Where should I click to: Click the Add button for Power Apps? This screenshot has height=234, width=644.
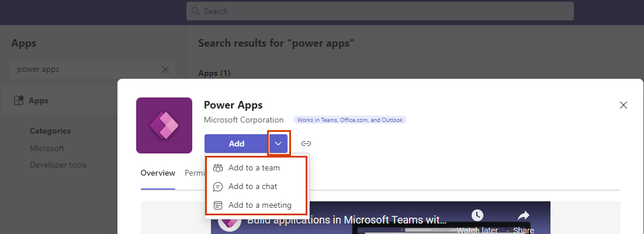tap(237, 144)
